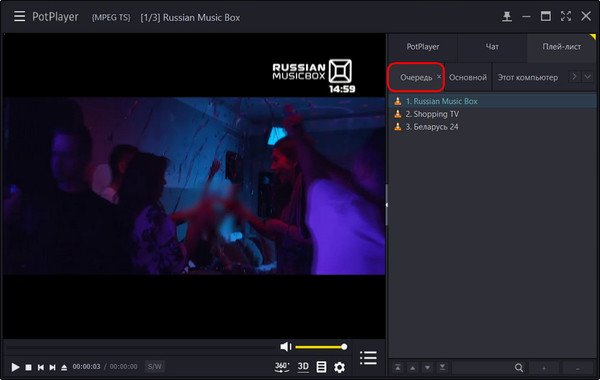Move playlist item to bottom
600x380 pixels.
coord(442,368)
